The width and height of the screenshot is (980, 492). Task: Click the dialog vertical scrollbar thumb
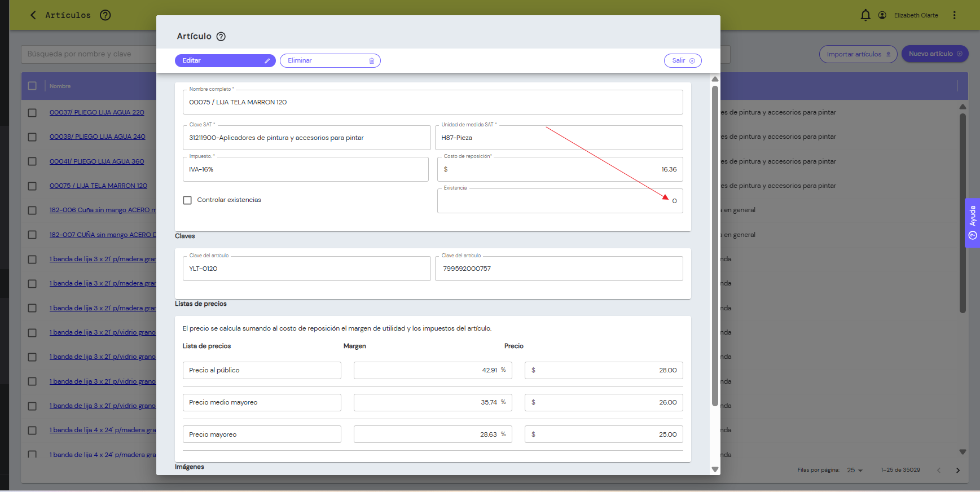715,245
